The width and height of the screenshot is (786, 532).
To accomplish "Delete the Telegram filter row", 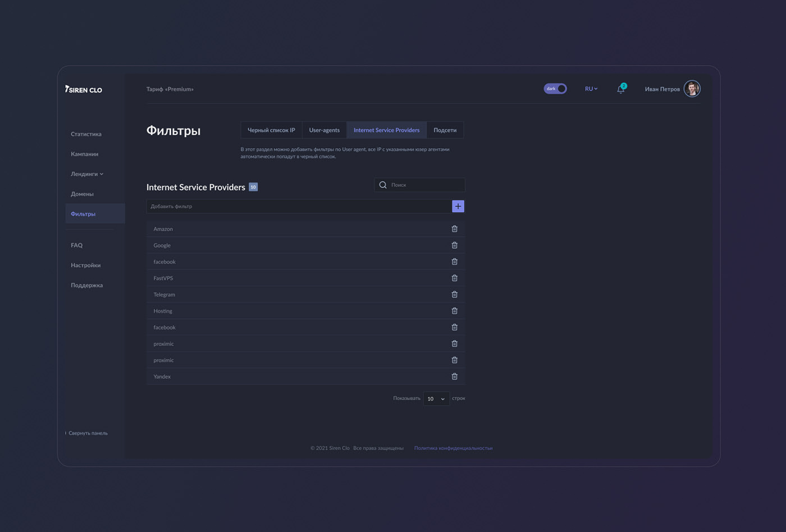I will pos(454,295).
